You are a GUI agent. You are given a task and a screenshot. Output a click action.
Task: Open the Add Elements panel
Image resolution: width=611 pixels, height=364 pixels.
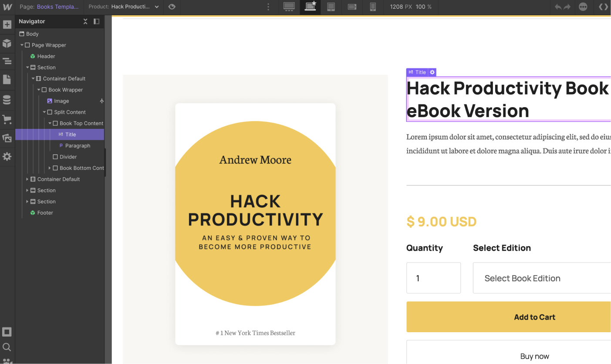[7, 24]
